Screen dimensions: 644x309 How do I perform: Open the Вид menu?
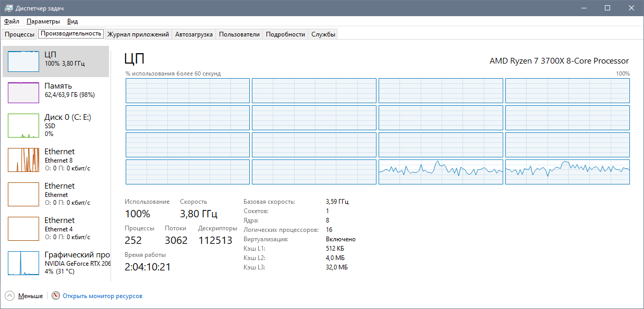(x=72, y=21)
